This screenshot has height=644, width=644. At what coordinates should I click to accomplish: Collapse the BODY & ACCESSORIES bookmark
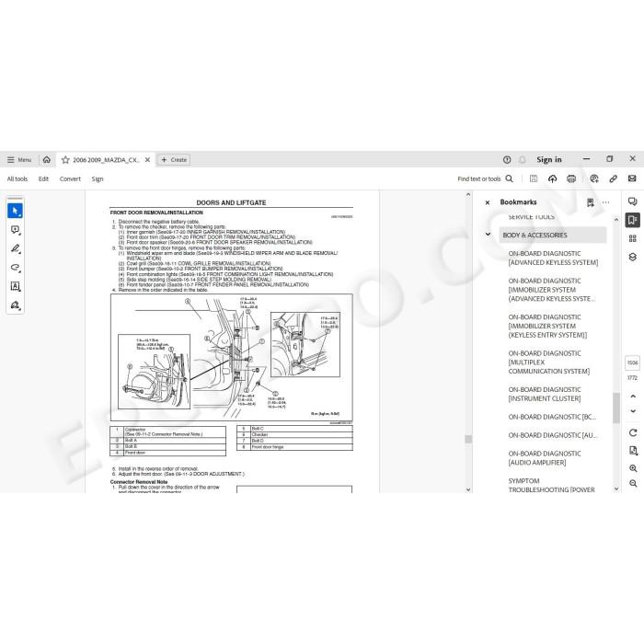pos(488,234)
